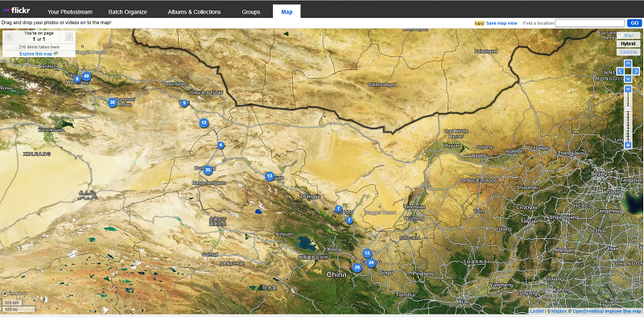Open the 29-photo cluster marker
Image resolution: width=644 pixels, height=317 pixels.
[x=357, y=268]
